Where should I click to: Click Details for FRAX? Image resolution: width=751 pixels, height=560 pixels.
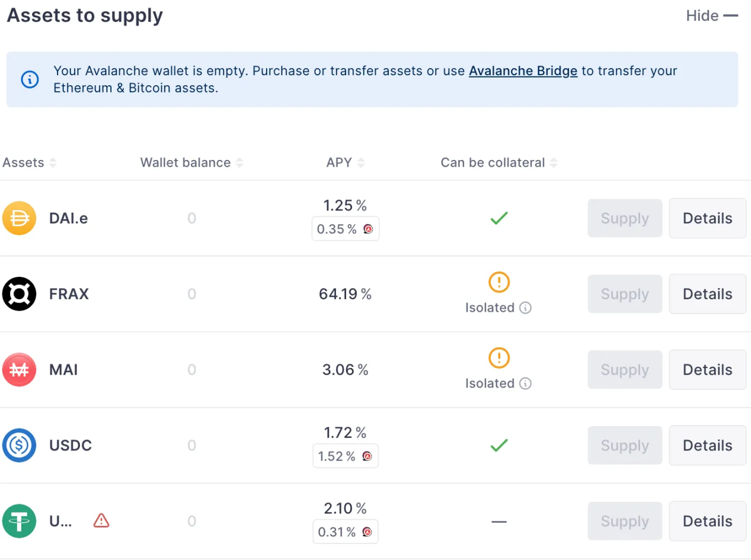tap(707, 294)
